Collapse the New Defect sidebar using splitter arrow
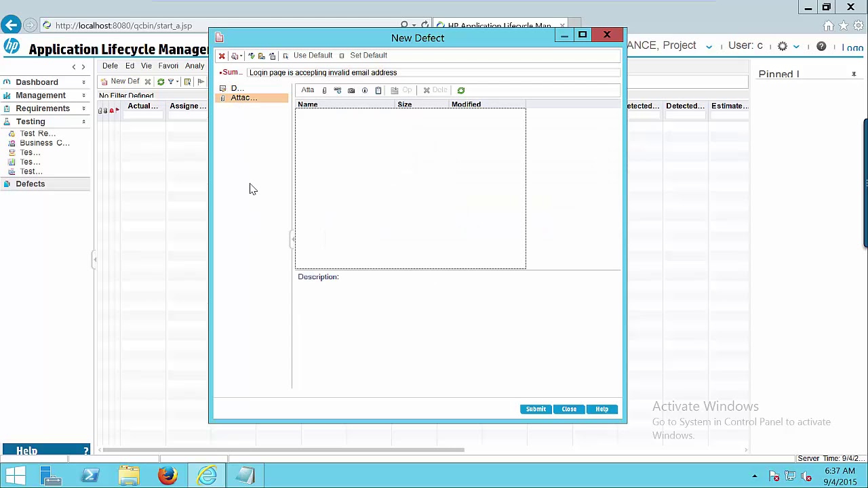868x488 pixels. [x=293, y=239]
